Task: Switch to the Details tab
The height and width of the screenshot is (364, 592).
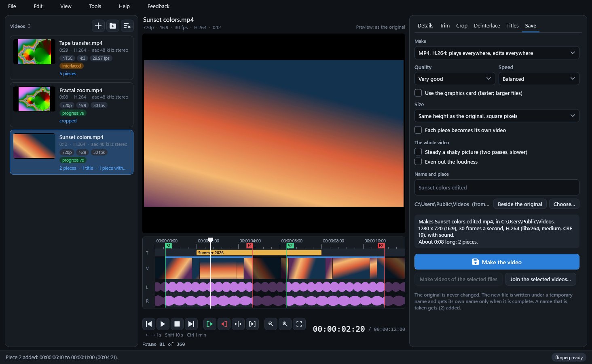Action: pyautogui.click(x=425, y=25)
